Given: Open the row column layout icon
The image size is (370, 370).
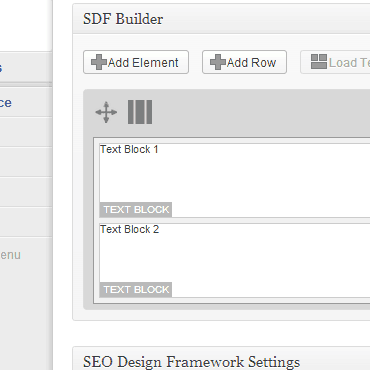Looking at the screenshot, I should pyautogui.click(x=140, y=112).
